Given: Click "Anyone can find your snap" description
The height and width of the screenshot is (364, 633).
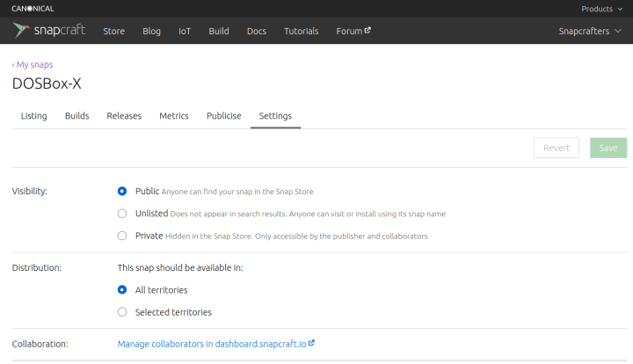Looking at the screenshot, I should 237,192.
